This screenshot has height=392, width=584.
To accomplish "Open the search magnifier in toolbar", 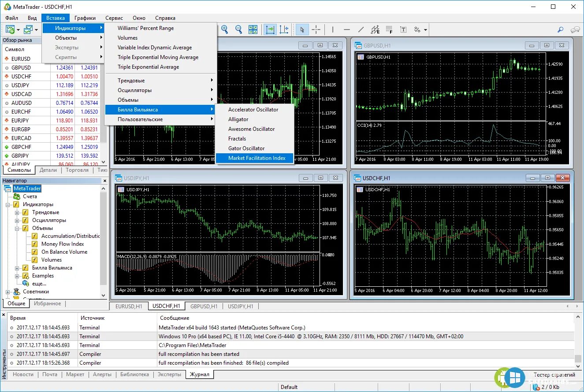I will (561, 30).
